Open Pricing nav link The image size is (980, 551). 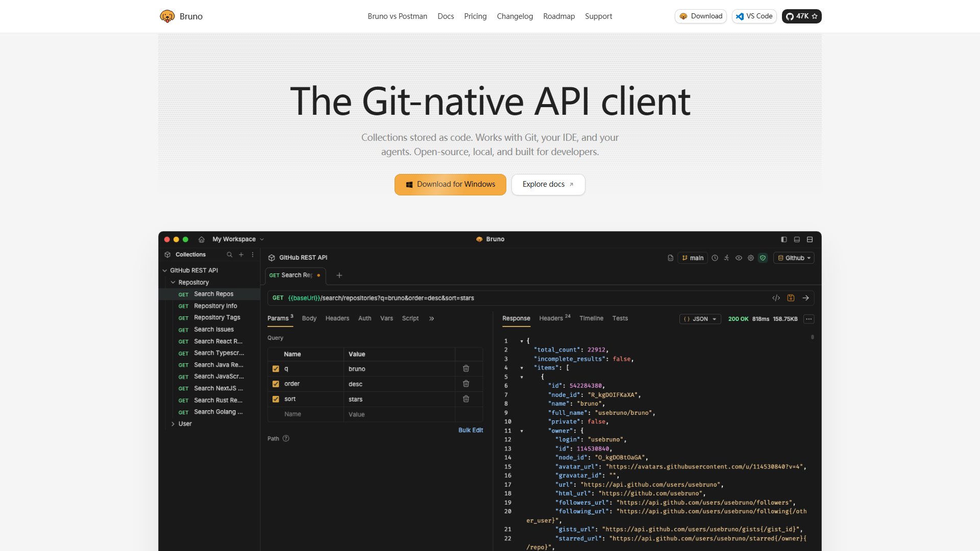tap(475, 16)
